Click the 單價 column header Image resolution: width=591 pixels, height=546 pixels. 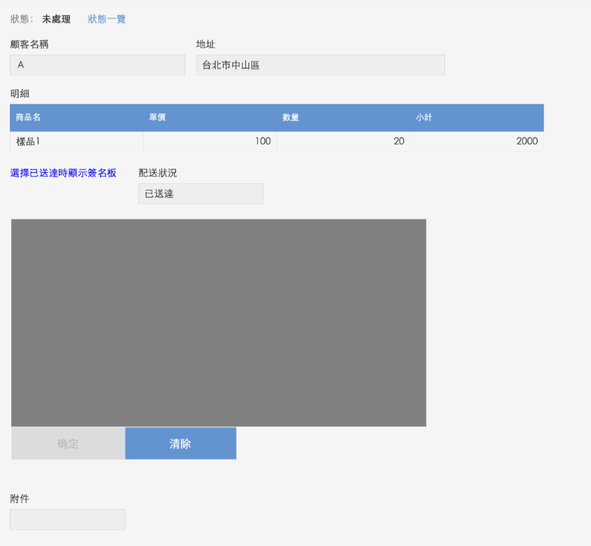(x=210, y=118)
